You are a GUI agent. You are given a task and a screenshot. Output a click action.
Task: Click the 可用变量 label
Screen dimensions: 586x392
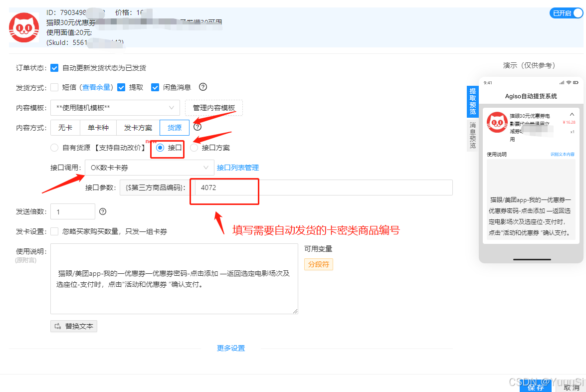(x=318, y=249)
